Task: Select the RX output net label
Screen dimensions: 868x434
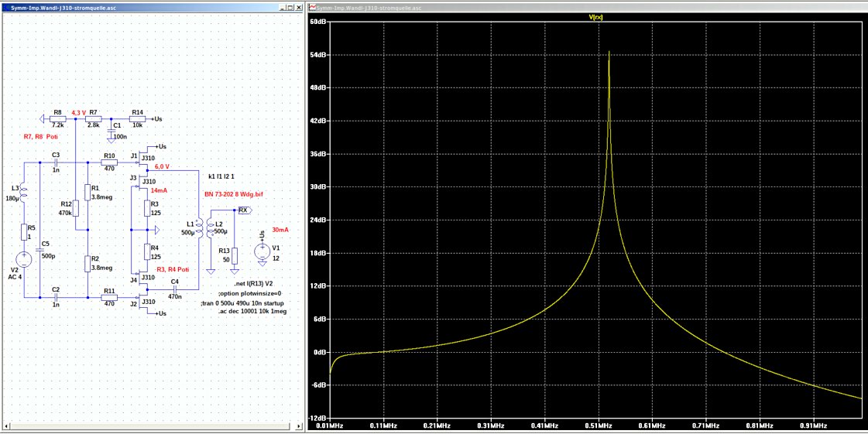Action: pyautogui.click(x=242, y=210)
